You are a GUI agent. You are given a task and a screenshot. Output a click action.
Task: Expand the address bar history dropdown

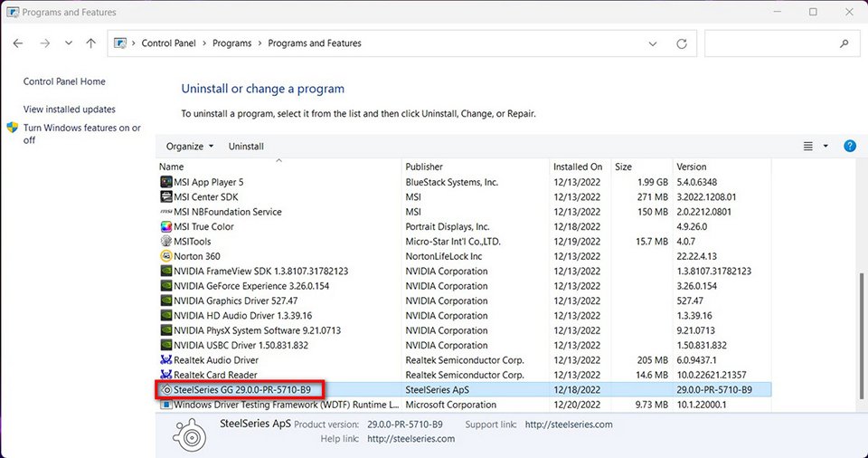coord(653,43)
